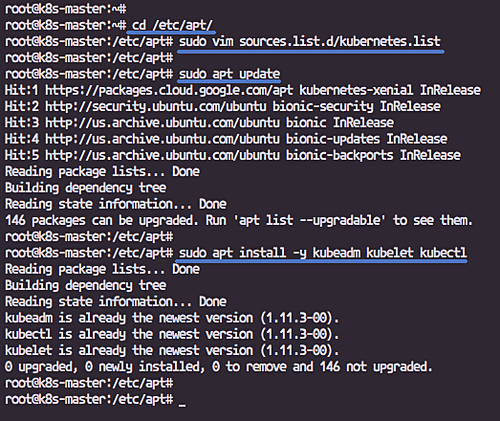500x421 pixels.
Task: Click 'sudo apt install -y kubeadm kubelet kubectl'
Action: [323, 253]
